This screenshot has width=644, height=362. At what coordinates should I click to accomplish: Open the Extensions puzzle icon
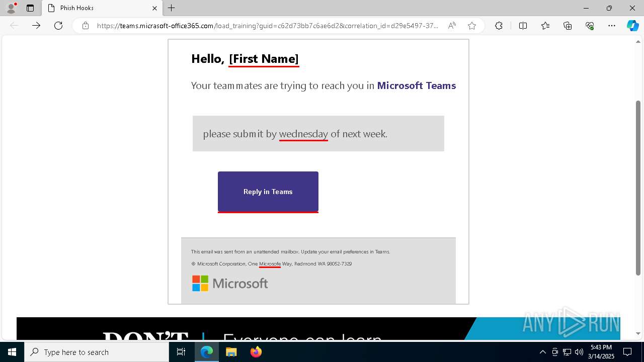coord(499,26)
